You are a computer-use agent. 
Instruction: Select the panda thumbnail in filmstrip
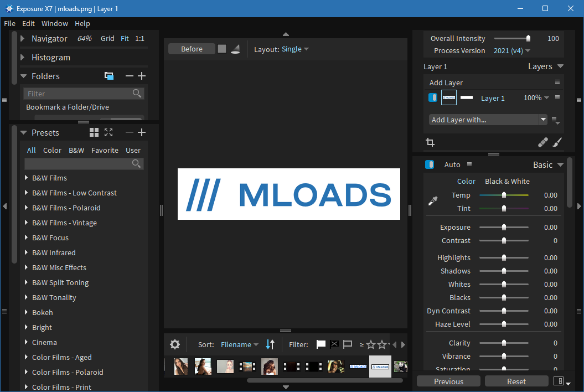coord(400,367)
